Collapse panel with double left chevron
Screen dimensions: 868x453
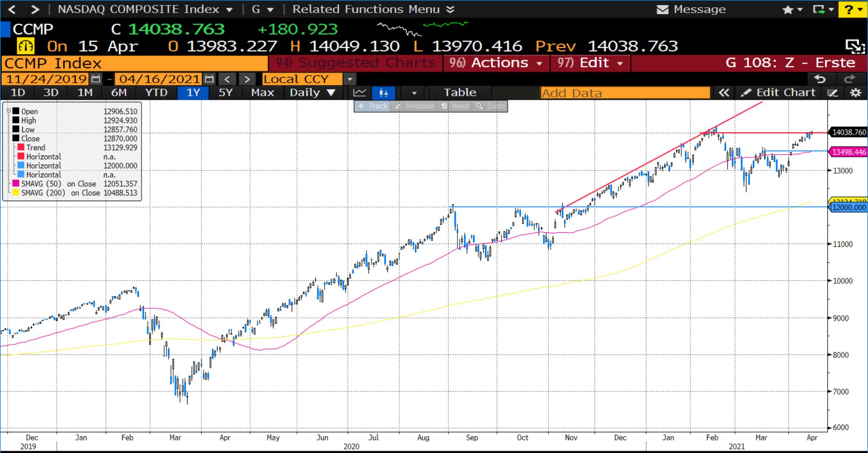pyautogui.click(x=724, y=93)
